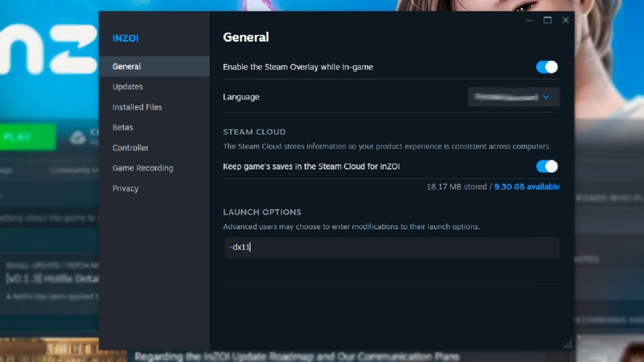This screenshot has height=362, width=644.
Task: Open the Controller settings section
Action: pos(130,147)
